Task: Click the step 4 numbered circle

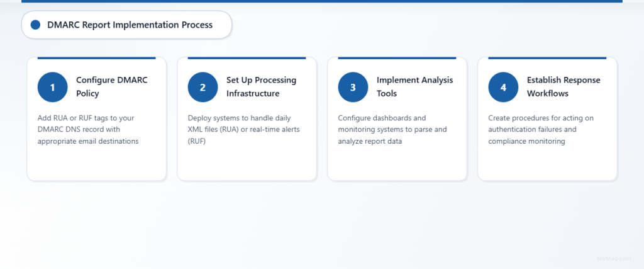Action: point(503,87)
